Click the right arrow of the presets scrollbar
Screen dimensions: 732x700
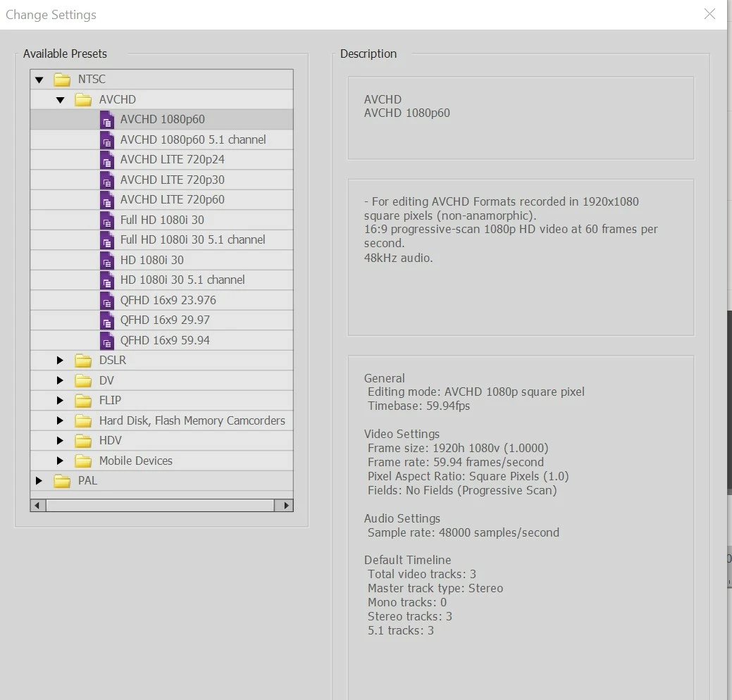[285, 506]
